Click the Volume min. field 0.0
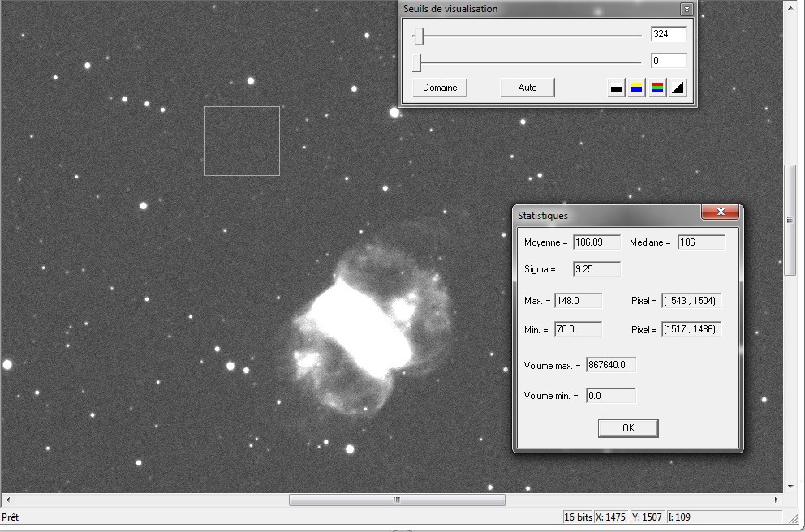This screenshot has width=805, height=532. point(611,396)
